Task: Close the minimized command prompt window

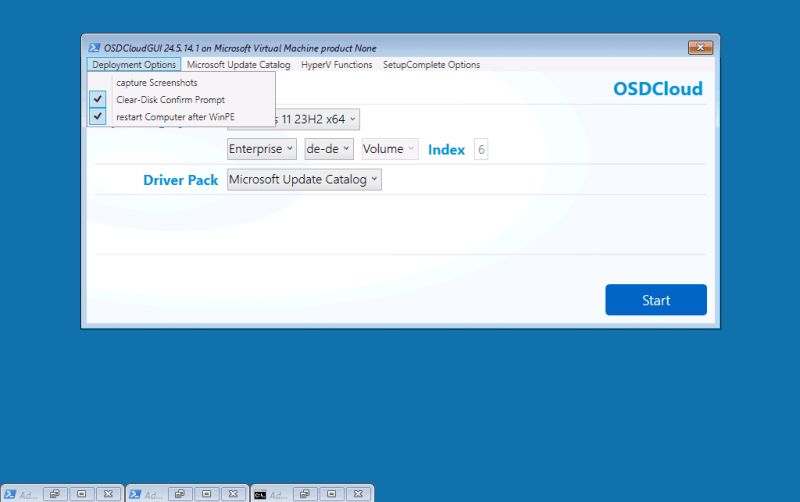Action: tap(358, 494)
